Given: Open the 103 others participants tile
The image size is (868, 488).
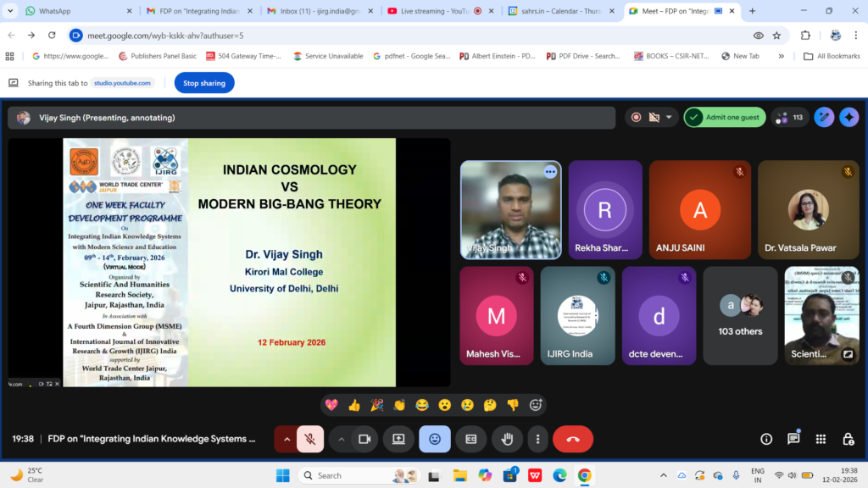Looking at the screenshot, I should (739, 315).
